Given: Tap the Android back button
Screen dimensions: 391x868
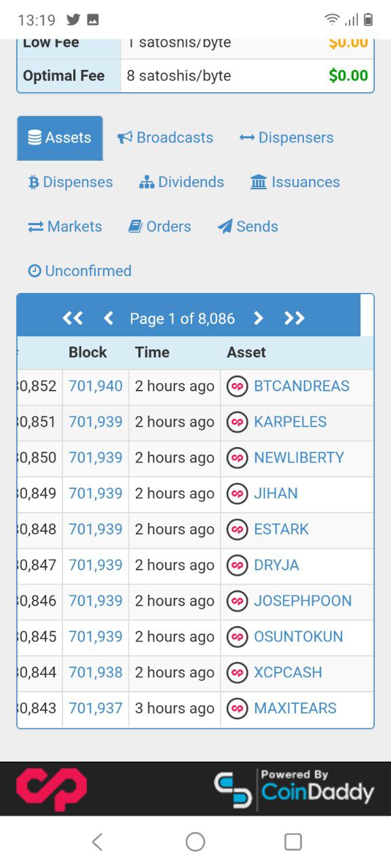Looking at the screenshot, I should pos(97,842).
